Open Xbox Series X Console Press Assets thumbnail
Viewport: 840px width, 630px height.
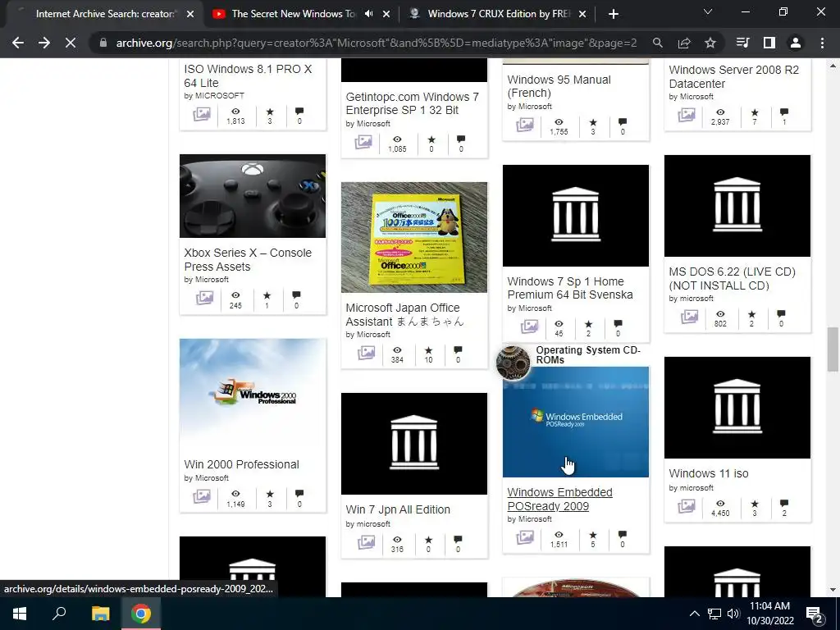(253, 196)
